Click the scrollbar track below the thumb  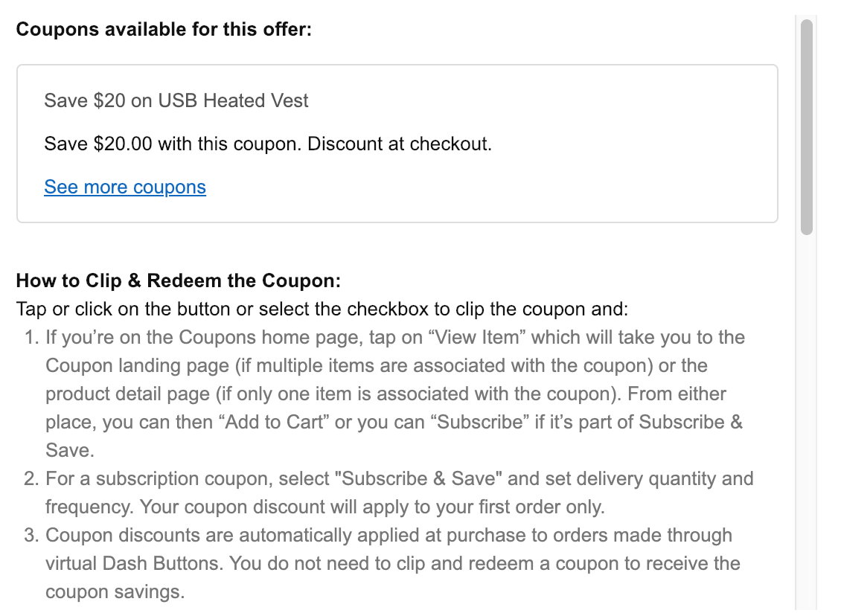tap(806, 417)
